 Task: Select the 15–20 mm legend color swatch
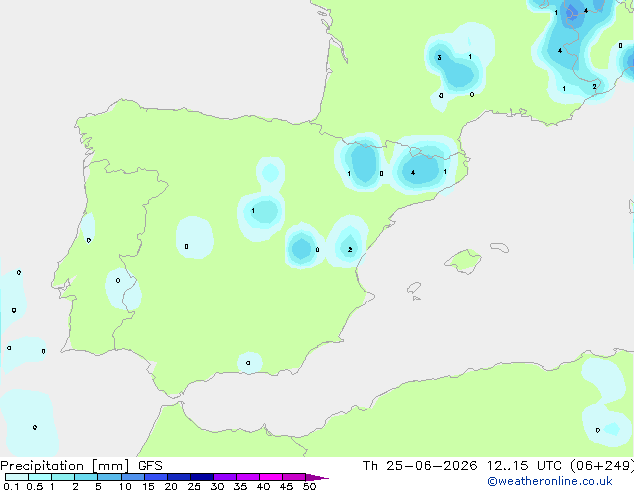[x=155, y=477]
